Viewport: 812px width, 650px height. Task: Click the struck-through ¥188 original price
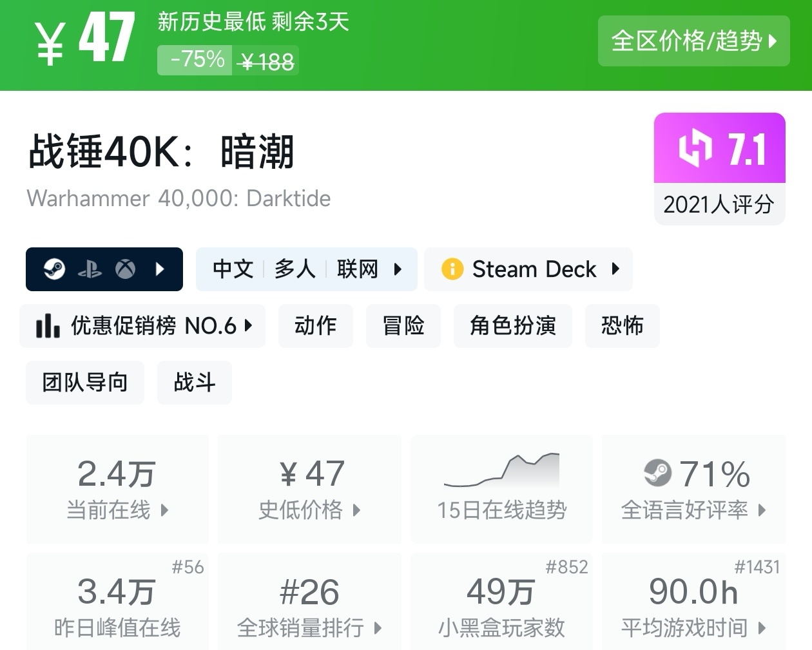266,62
